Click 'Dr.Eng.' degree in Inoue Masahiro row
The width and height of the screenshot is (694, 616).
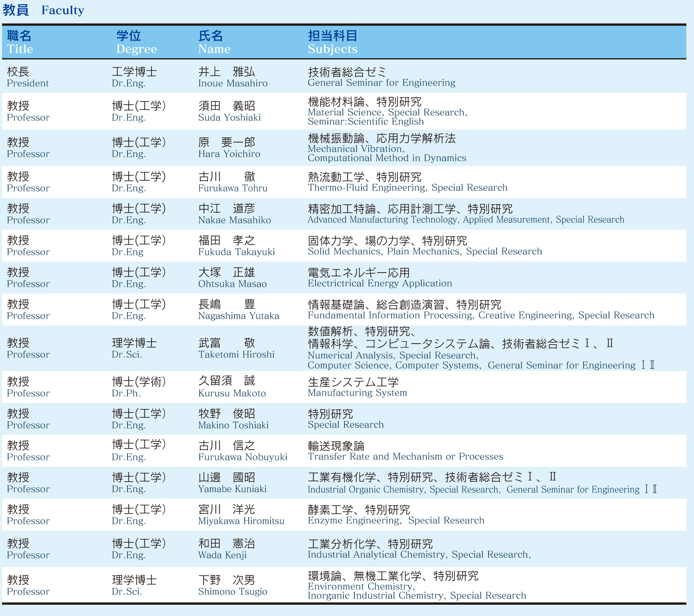pyautogui.click(x=129, y=83)
